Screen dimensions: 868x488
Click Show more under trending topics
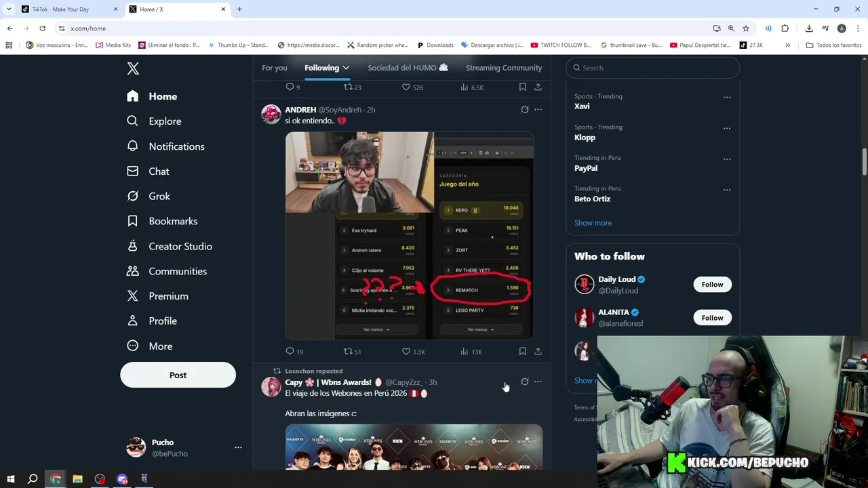pos(593,223)
